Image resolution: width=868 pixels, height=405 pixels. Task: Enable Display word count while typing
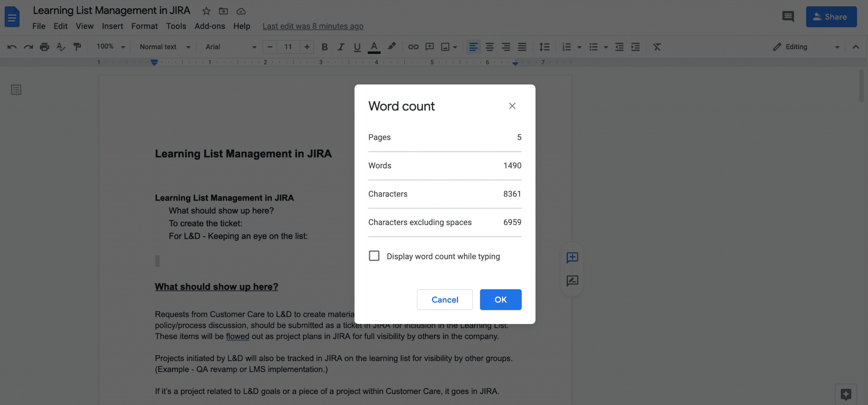coord(374,256)
